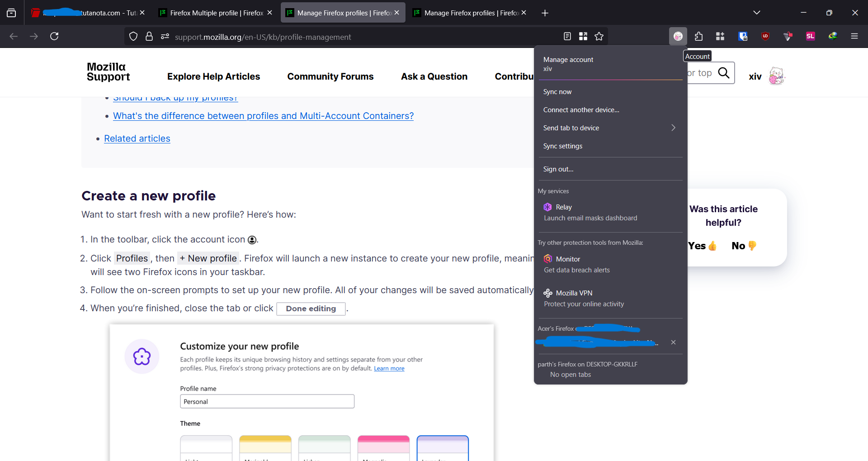The width and height of the screenshot is (868, 461).
Task: Bookmark this page with star icon
Action: coord(599,36)
